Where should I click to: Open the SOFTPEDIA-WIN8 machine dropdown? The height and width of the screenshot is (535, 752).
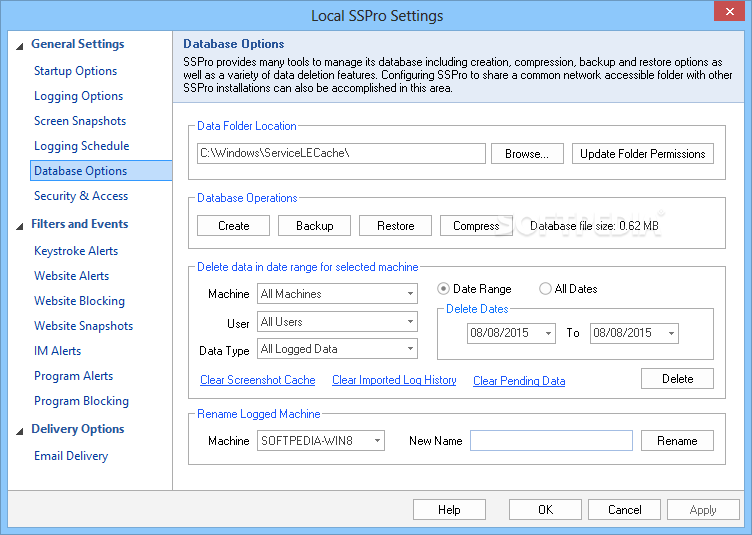(x=321, y=441)
